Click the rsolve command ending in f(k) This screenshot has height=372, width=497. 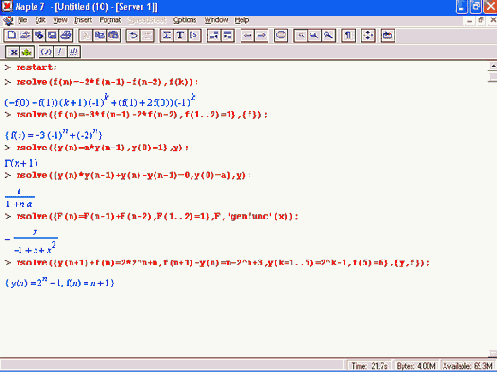coord(107,82)
